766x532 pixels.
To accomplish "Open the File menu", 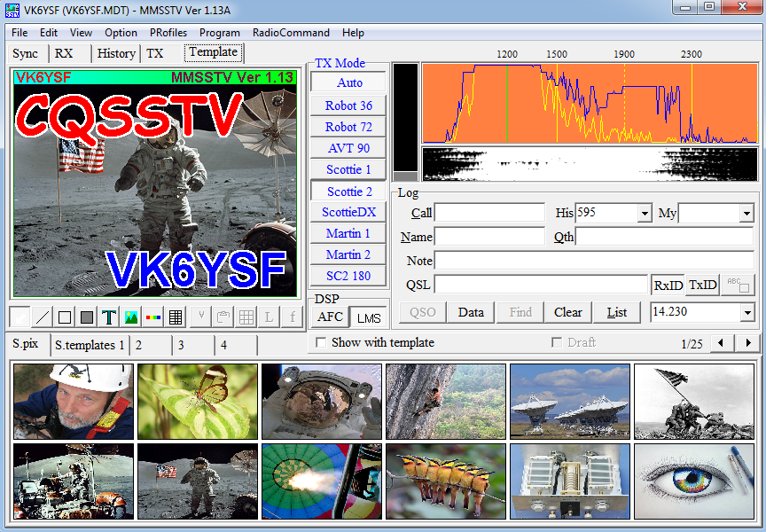I will [20, 33].
